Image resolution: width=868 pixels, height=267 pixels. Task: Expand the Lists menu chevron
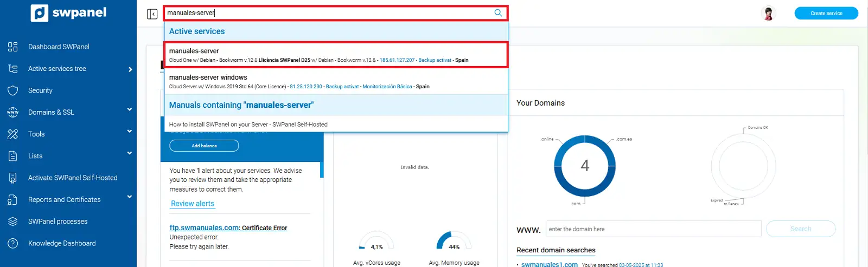[x=130, y=154]
